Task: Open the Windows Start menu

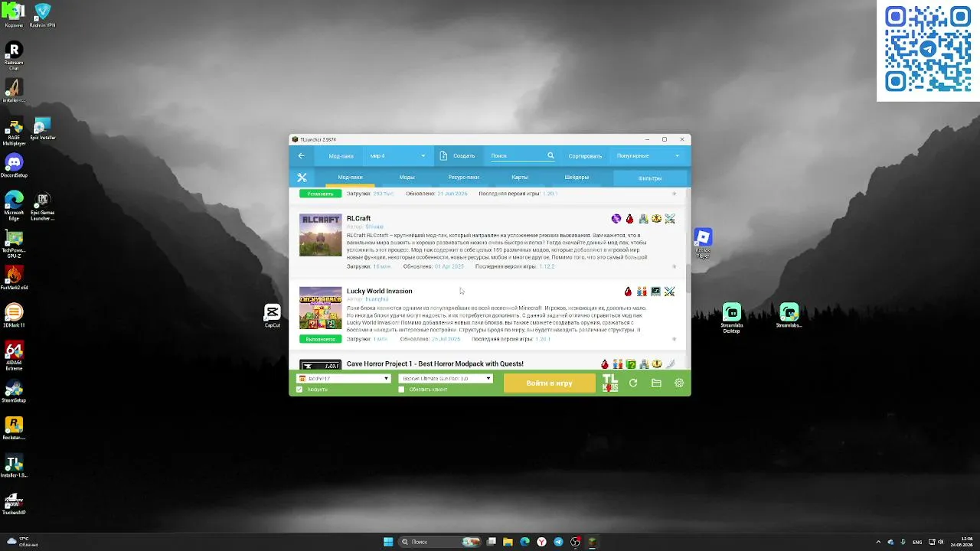Action: click(x=388, y=542)
